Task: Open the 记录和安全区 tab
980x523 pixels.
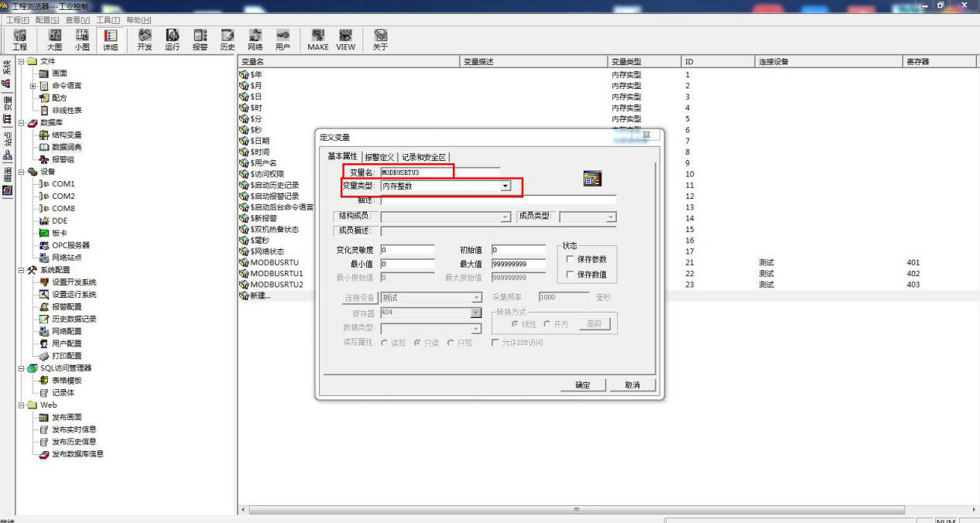Action: [x=423, y=157]
